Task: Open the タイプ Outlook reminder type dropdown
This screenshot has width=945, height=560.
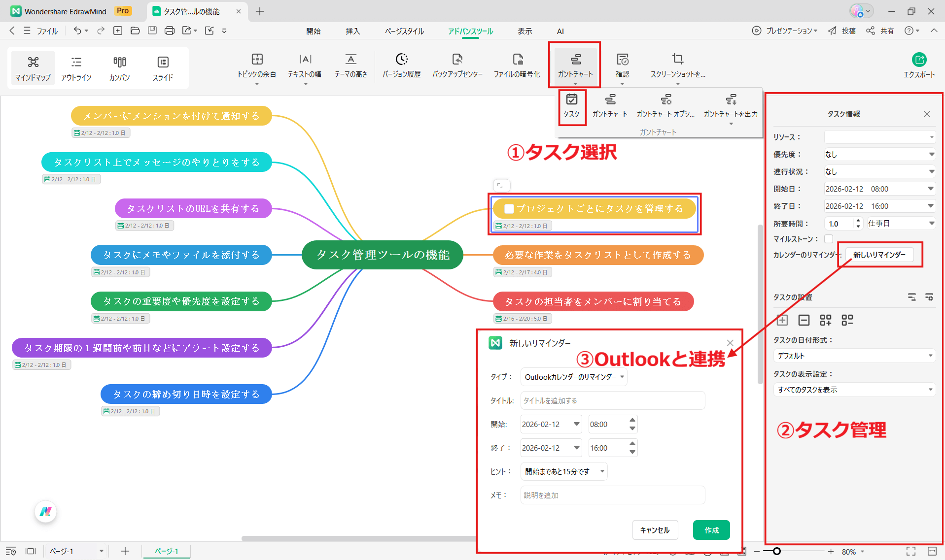Action: click(574, 377)
